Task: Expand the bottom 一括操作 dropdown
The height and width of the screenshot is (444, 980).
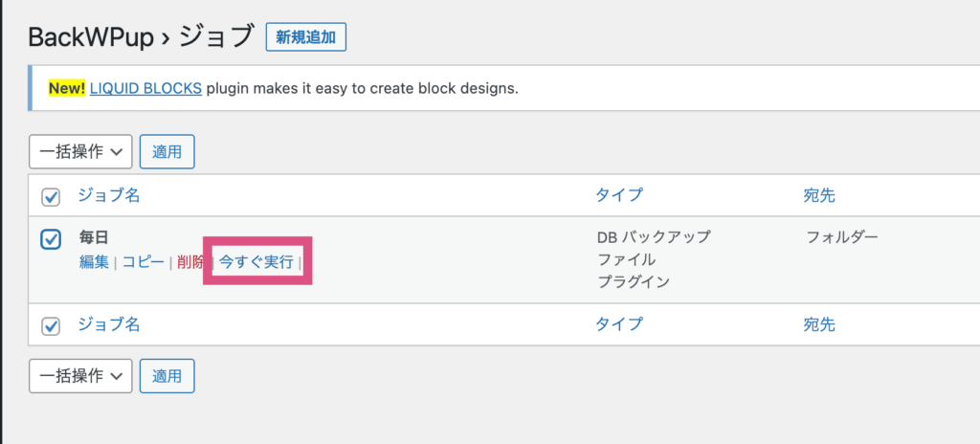Action: tap(80, 376)
